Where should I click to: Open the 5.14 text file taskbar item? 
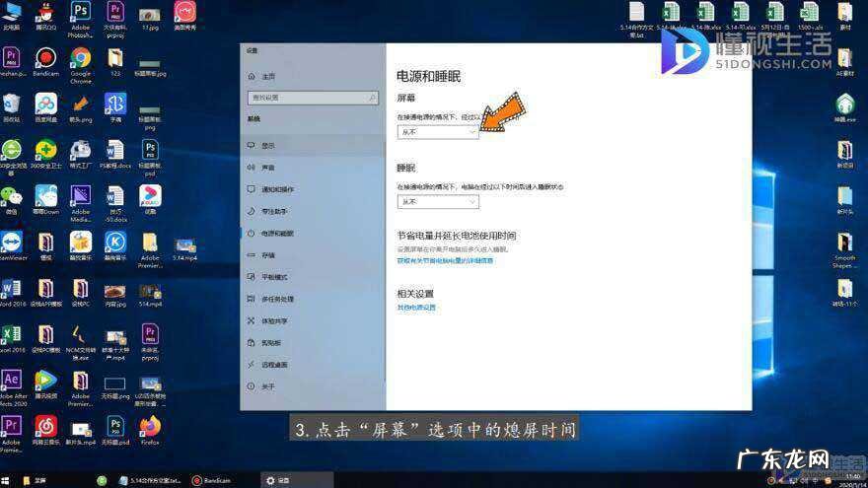coord(151,481)
